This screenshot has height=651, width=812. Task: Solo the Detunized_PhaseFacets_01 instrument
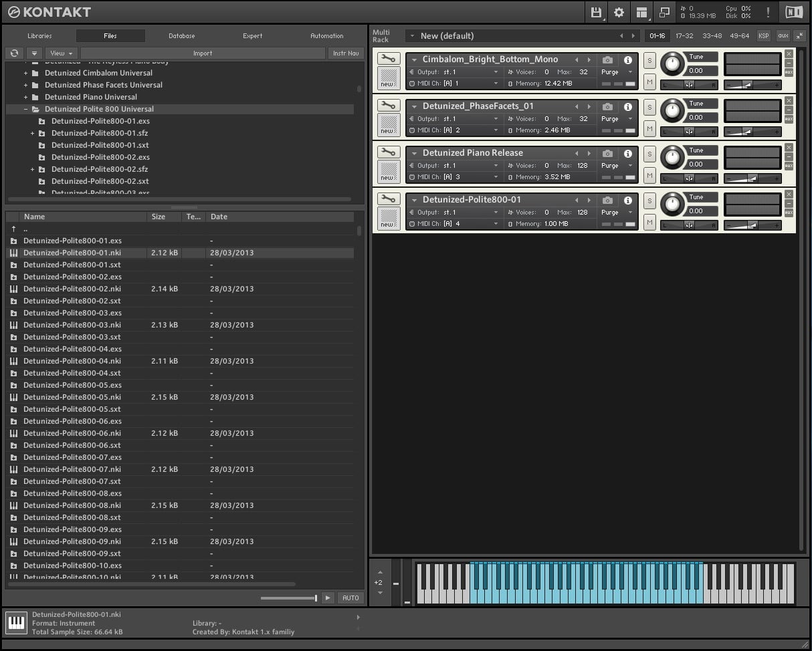click(x=649, y=108)
